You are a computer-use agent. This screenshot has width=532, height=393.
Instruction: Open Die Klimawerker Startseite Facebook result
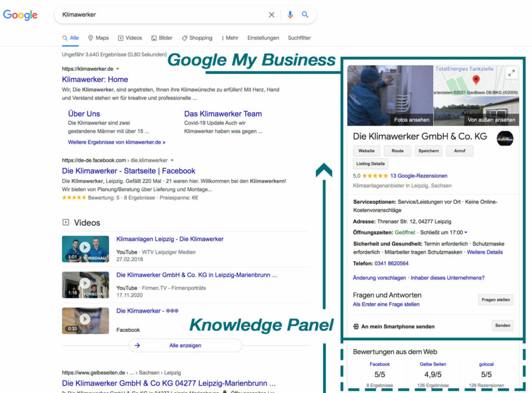coord(129,171)
